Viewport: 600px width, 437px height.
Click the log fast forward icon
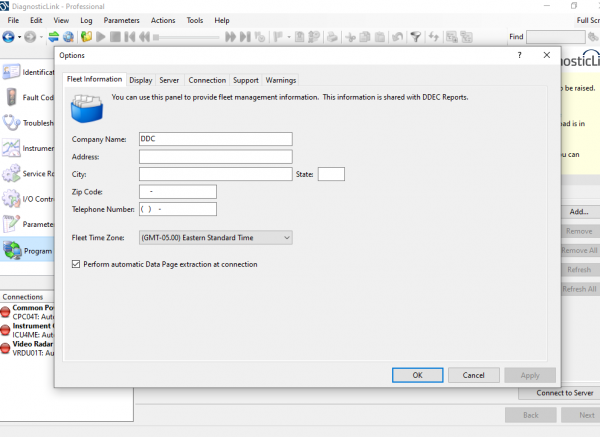pos(230,37)
